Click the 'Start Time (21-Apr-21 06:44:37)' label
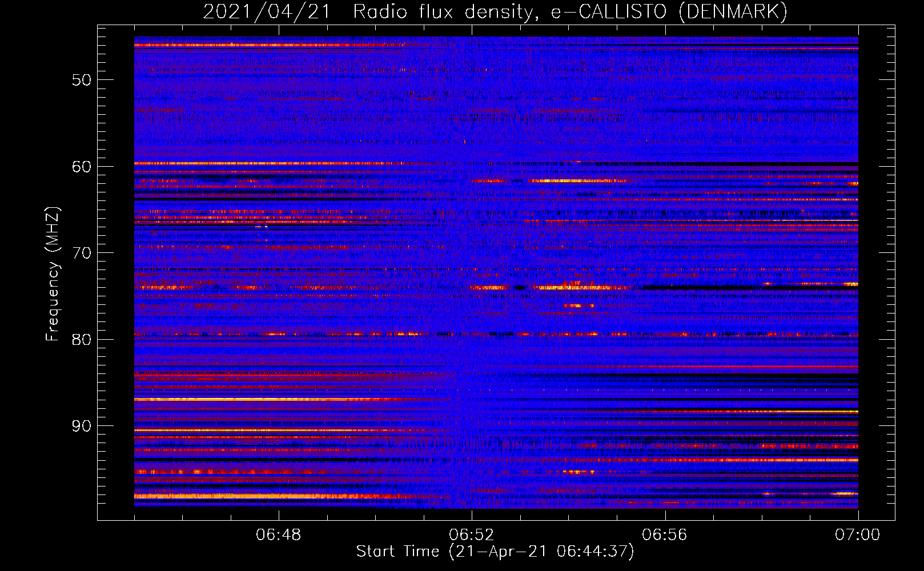The image size is (924, 571). point(495,552)
